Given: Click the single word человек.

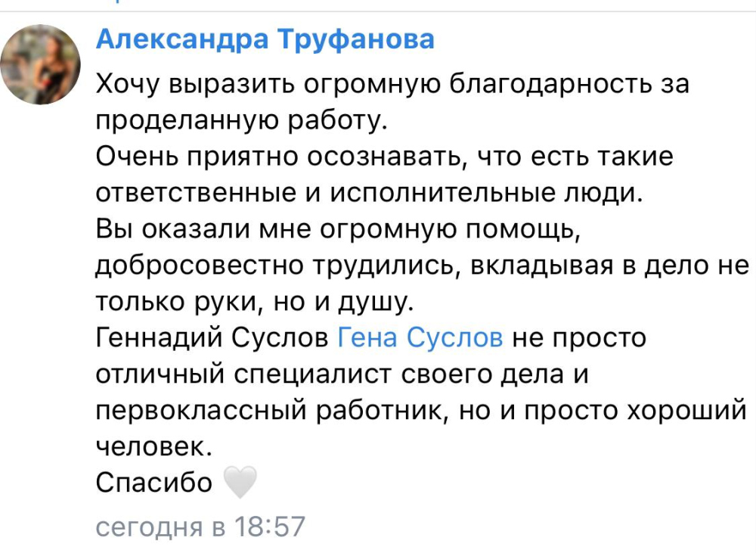Looking at the screenshot, I should coord(153,446).
